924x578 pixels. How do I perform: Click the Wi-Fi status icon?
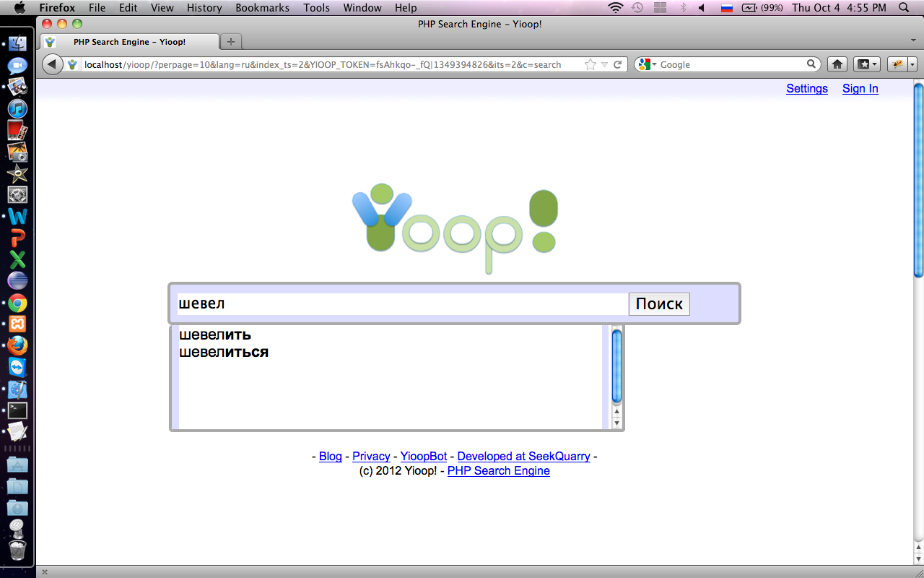point(615,8)
